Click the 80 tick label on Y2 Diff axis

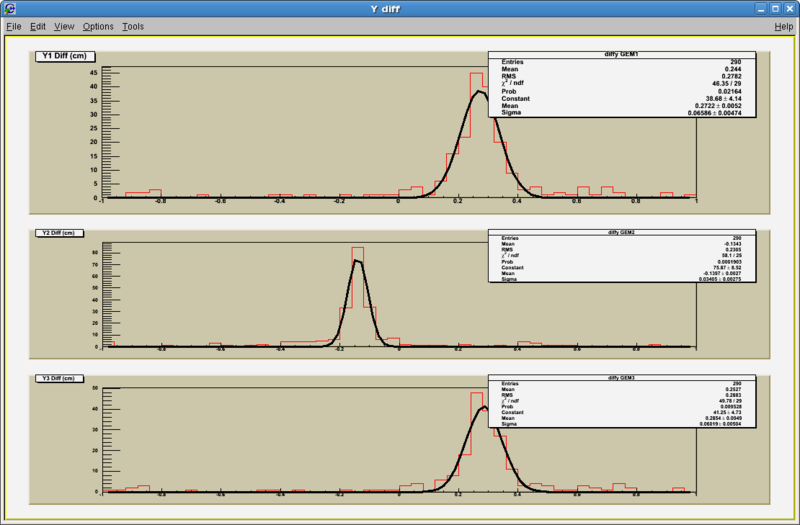pos(95,253)
